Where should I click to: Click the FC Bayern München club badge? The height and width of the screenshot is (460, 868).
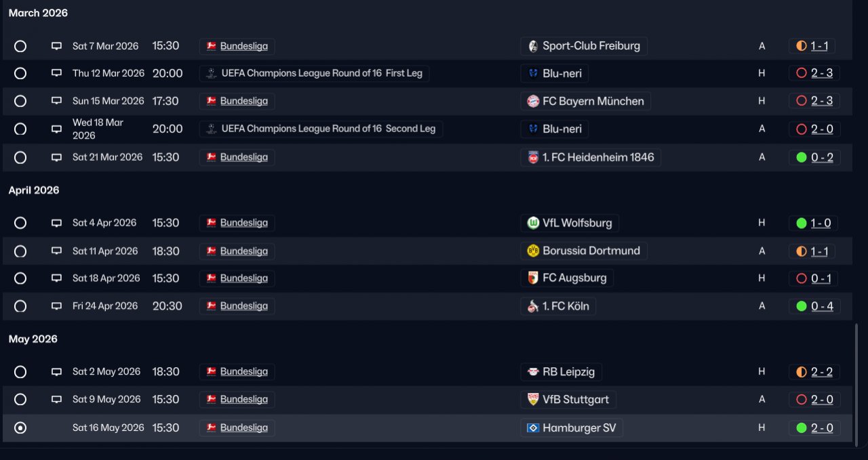click(x=533, y=102)
